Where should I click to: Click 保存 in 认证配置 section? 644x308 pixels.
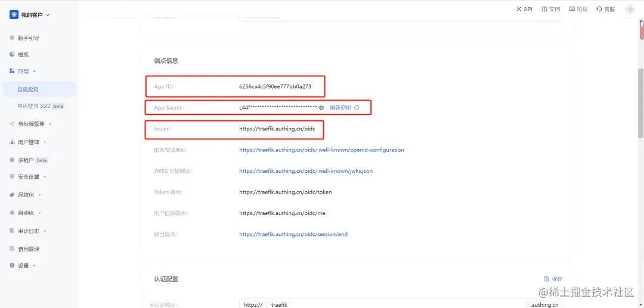[x=558, y=279]
